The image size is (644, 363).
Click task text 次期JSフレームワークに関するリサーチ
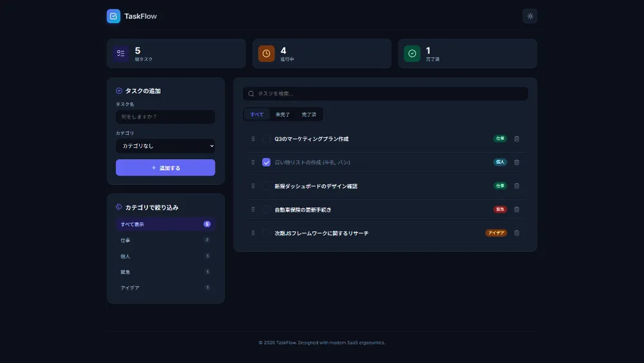(321, 233)
